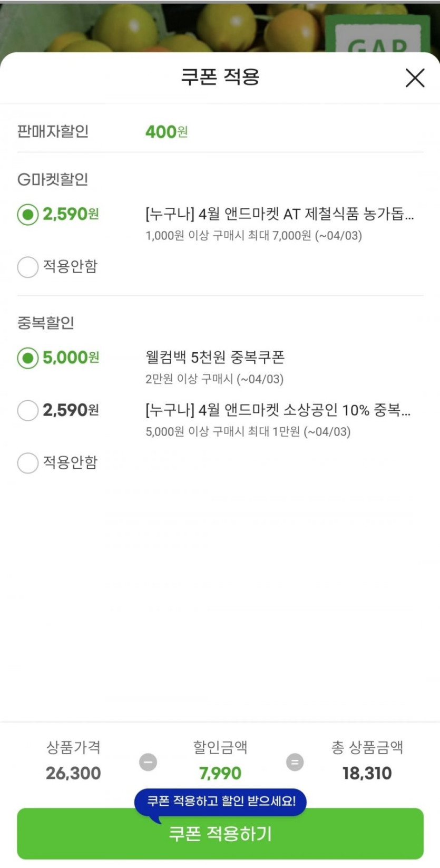Close the 쿠폰 적용 coupon sheet
This screenshot has height=868, width=440.
[x=415, y=78]
